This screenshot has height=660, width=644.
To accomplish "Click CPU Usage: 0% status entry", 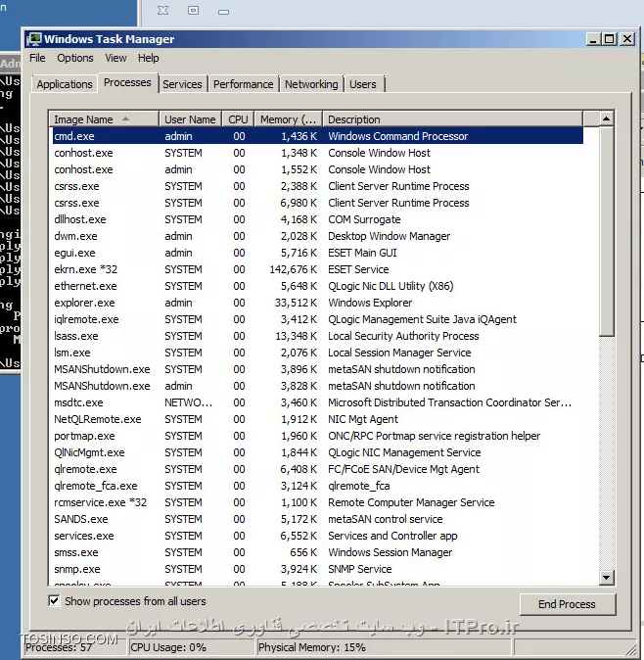I will pos(168,647).
